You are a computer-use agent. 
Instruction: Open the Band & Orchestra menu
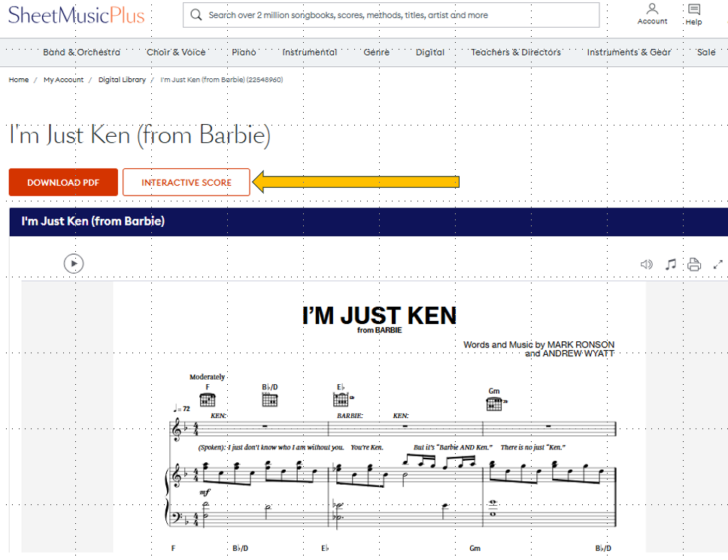click(x=81, y=53)
